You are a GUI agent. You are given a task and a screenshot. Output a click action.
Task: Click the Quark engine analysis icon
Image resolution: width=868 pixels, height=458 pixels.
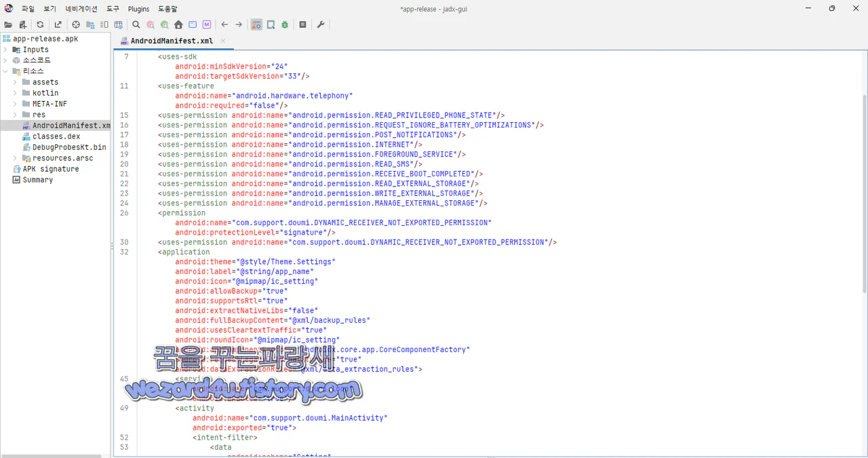[271, 24]
